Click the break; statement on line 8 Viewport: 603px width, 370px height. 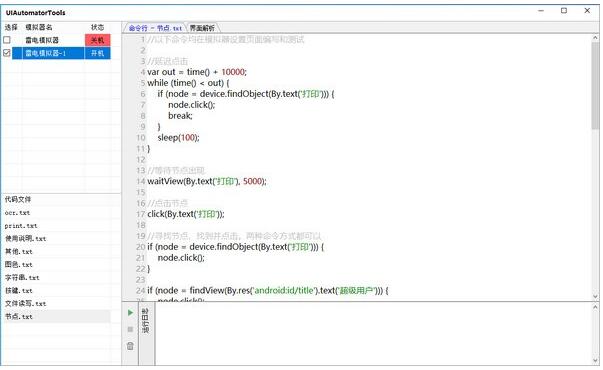(x=180, y=115)
